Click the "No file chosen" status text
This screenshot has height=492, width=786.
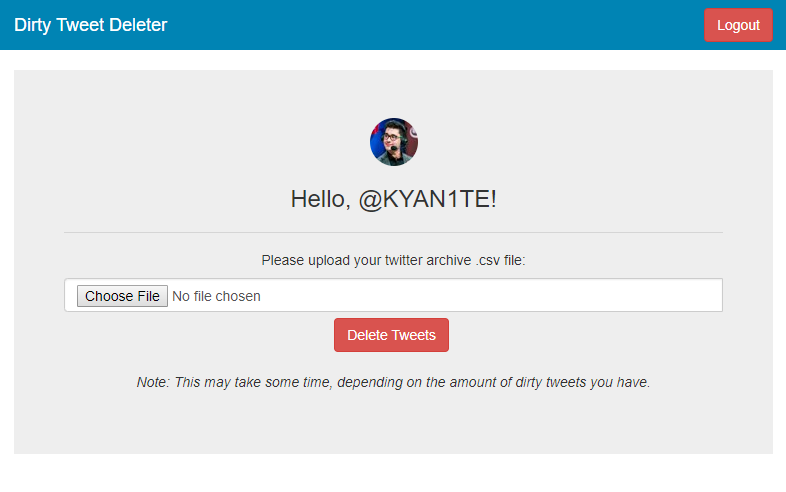216,296
